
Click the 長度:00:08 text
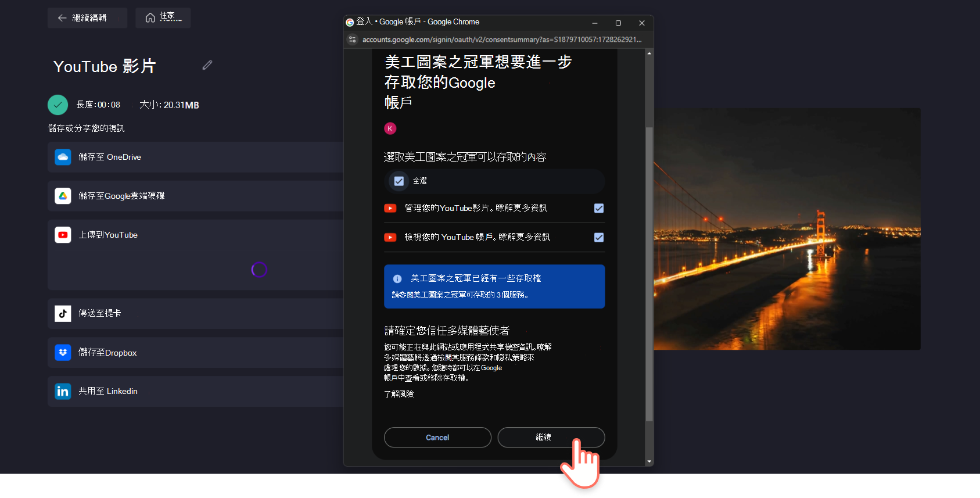click(x=98, y=105)
